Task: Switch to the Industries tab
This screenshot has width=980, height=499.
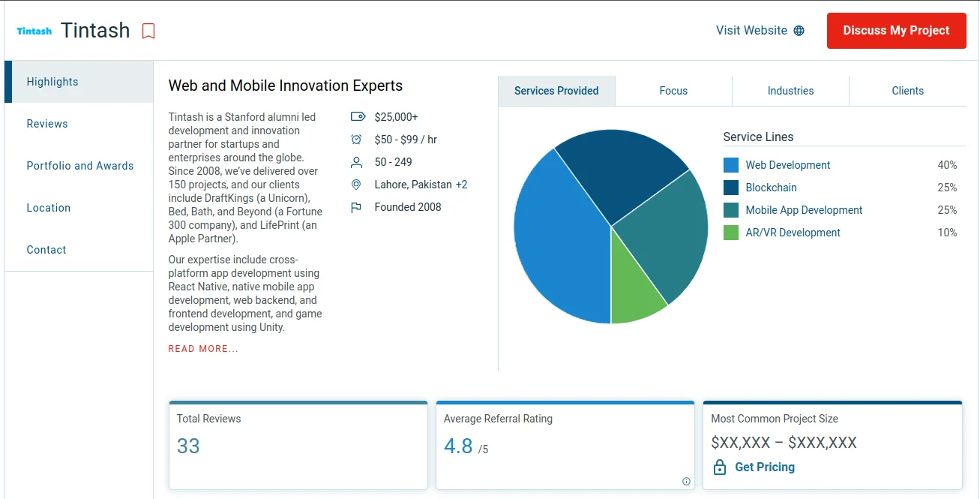Action: [x=790, y=91]
